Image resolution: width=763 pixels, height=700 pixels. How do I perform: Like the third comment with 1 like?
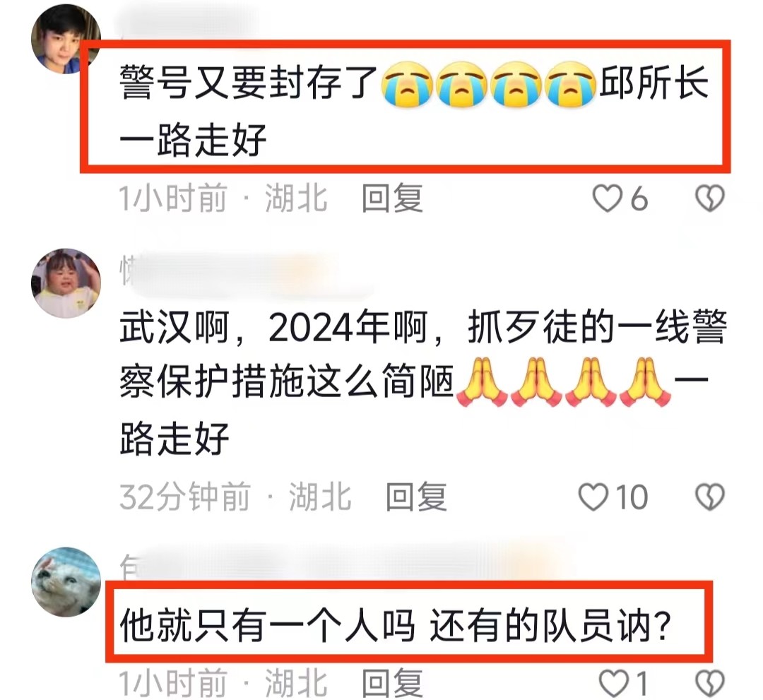614,683
